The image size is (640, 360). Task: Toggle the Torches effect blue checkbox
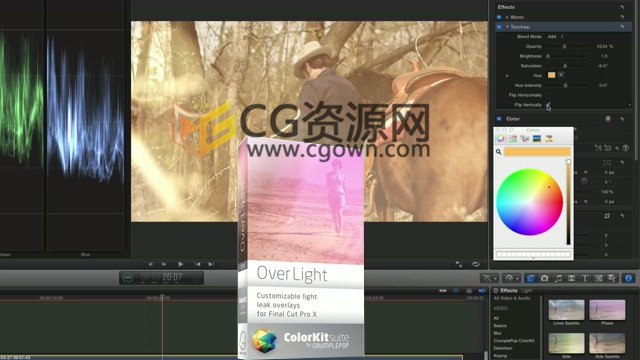coord(499,27)
